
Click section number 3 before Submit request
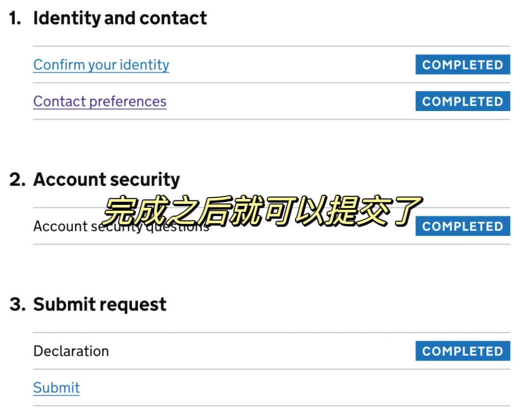[x=17, y=304]
